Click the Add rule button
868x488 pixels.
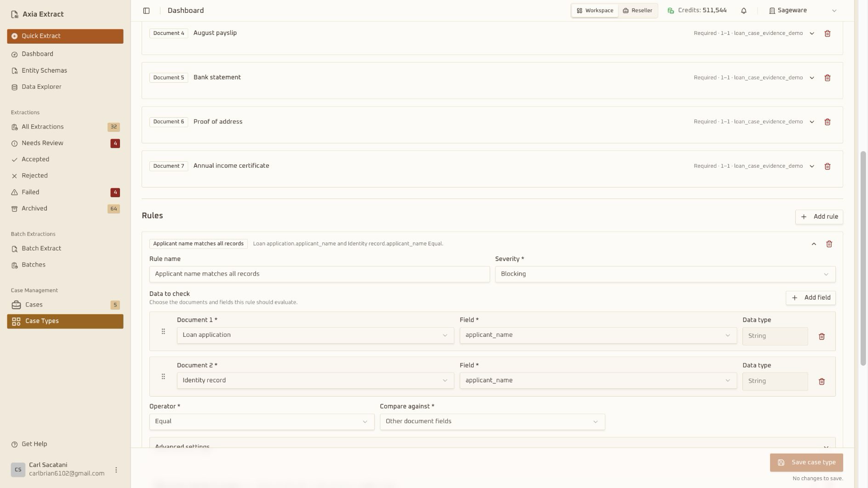819,217
